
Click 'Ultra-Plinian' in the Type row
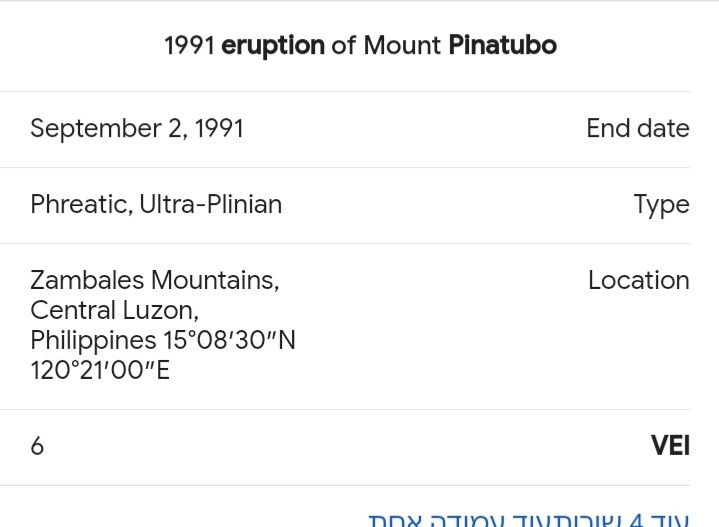[211, 205]
